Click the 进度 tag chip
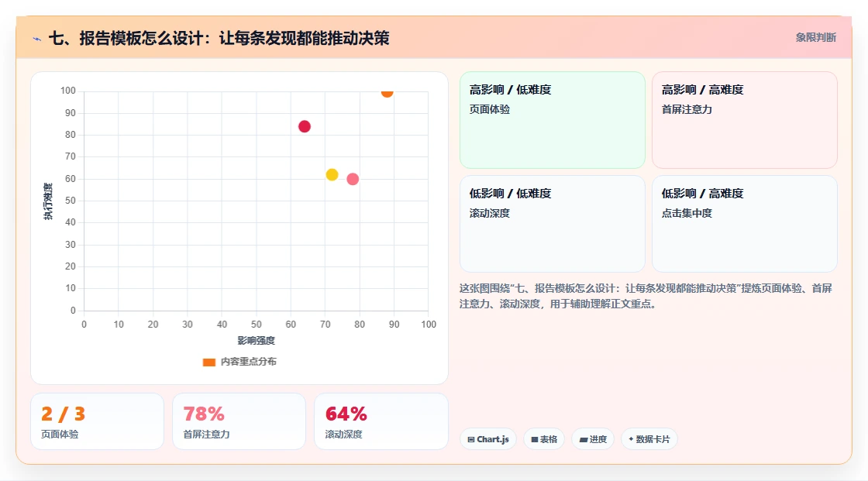This screenshot has height=481, width=868. click(x=593, y=439)
